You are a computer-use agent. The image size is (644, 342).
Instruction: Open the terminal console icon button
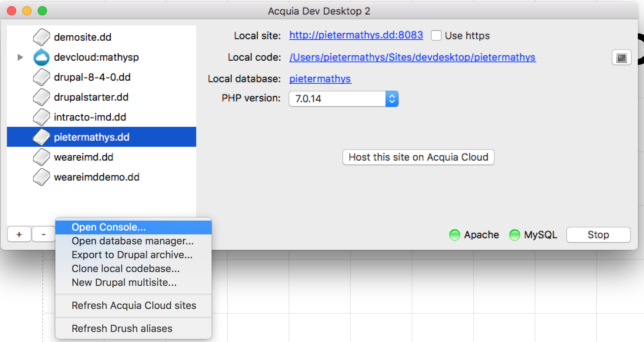coord(621,58)
